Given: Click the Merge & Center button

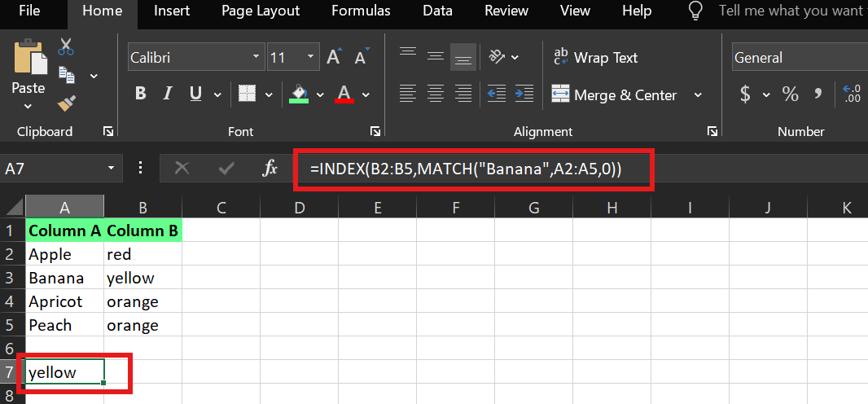Looking at the screenshot, I should pos(615,95).
